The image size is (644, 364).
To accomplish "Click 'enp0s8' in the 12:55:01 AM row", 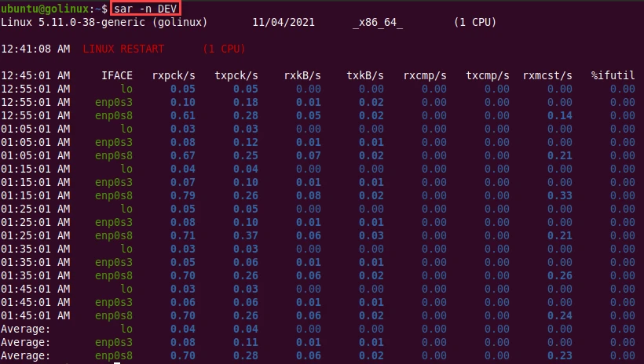I will 114,115.
